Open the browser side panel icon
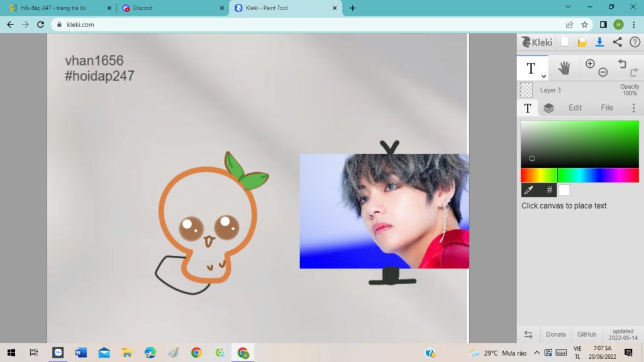 point(603,25)
